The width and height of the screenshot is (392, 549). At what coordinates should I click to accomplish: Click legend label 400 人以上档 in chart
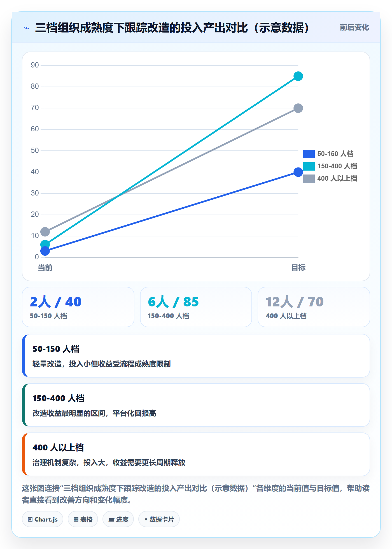337,178
